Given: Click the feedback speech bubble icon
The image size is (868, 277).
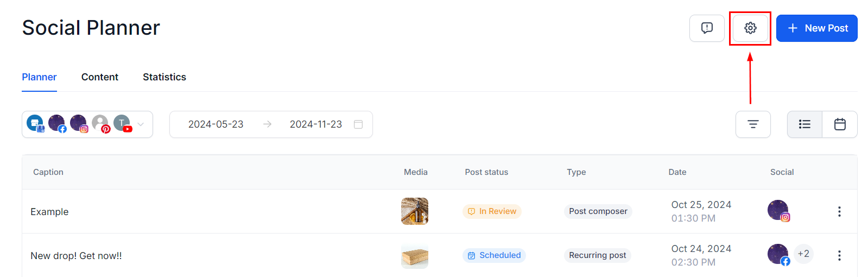Looking at the screenshot, I should 707,28.
